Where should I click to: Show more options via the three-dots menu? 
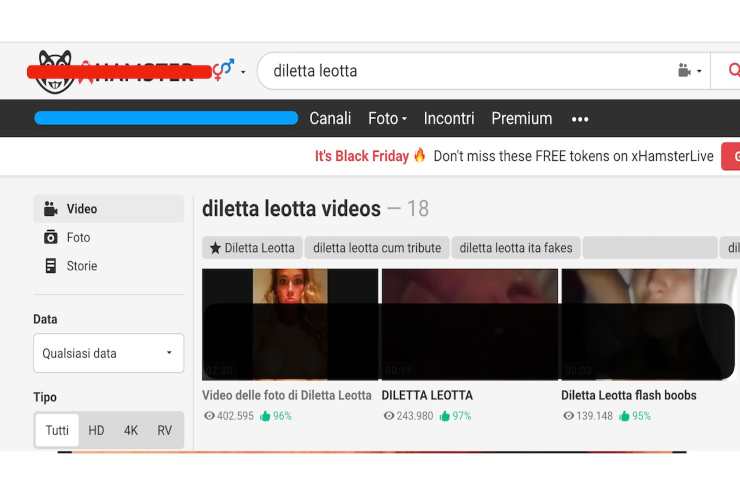580,119
